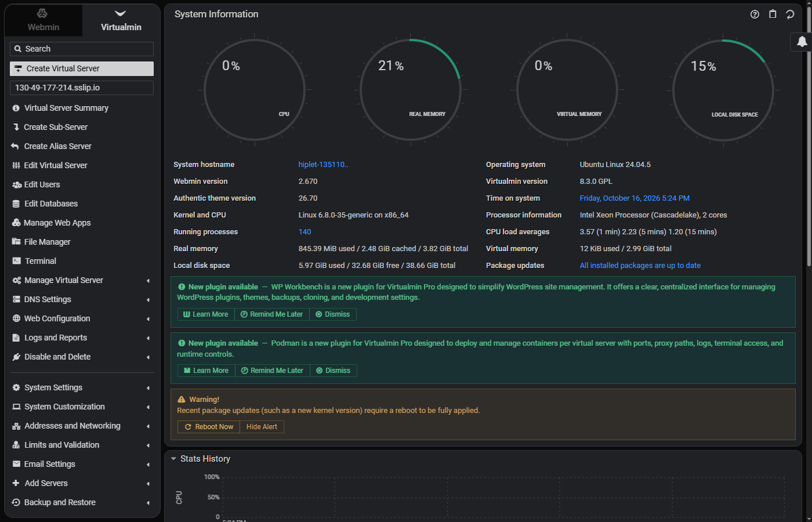Click the Local Disk Space gauge
The image size is (812, 522).
tap(723, 90)
